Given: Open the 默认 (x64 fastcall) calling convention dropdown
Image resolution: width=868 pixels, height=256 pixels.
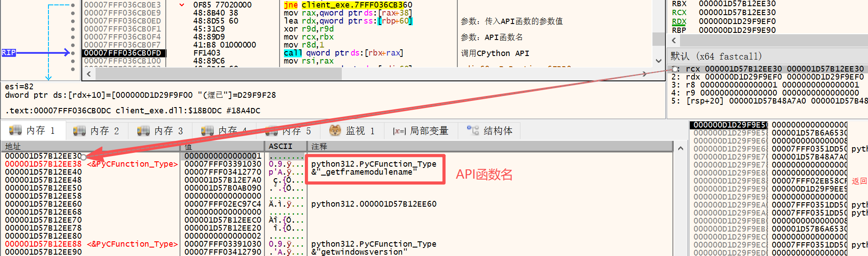Looking at the screenshot, I should [x=716, y=56].
